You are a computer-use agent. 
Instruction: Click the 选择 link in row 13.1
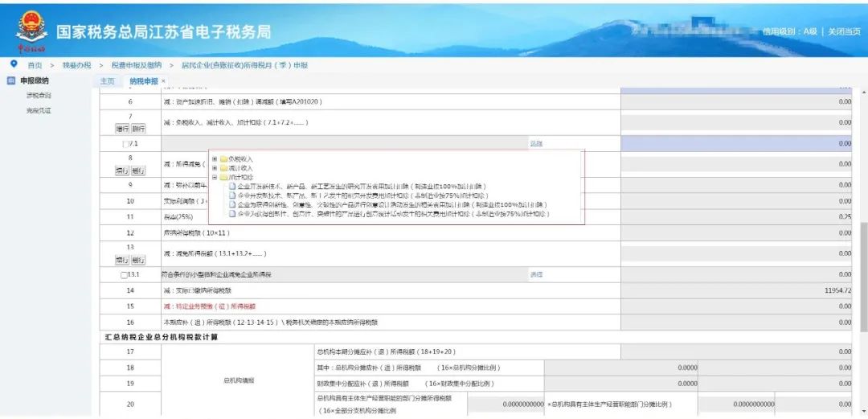tap(536, 275)
